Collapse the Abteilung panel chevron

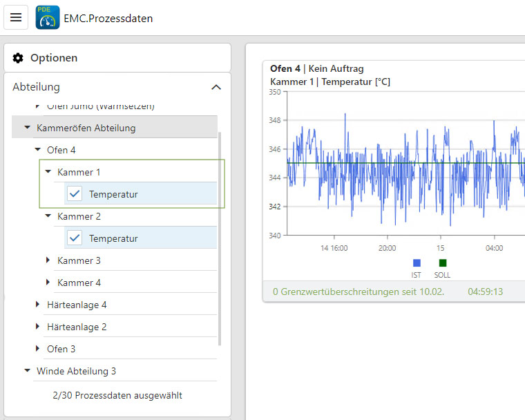(216, 87)
